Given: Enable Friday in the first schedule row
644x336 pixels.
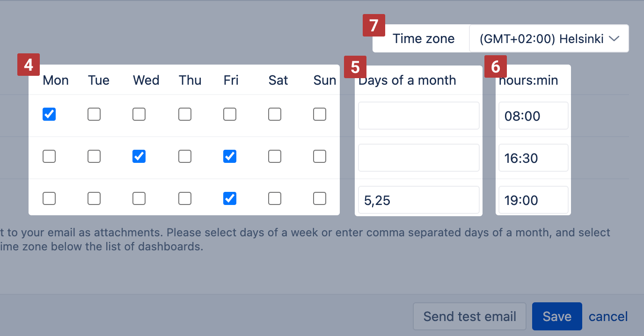Looking at the screenshot, I should click(229, 114).
